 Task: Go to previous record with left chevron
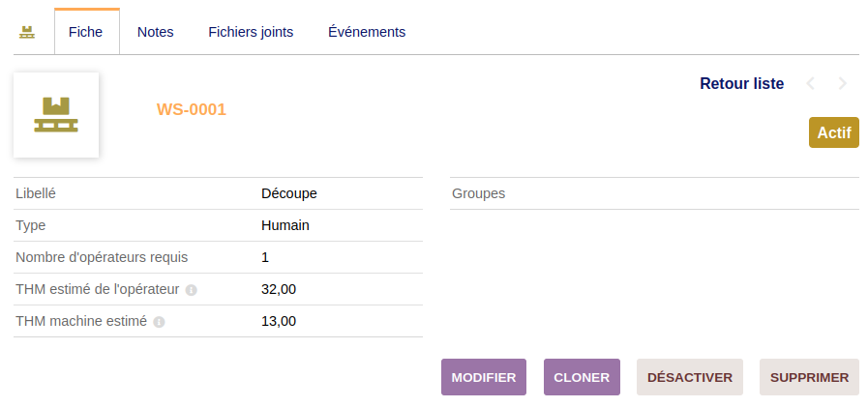click(811, 84)
